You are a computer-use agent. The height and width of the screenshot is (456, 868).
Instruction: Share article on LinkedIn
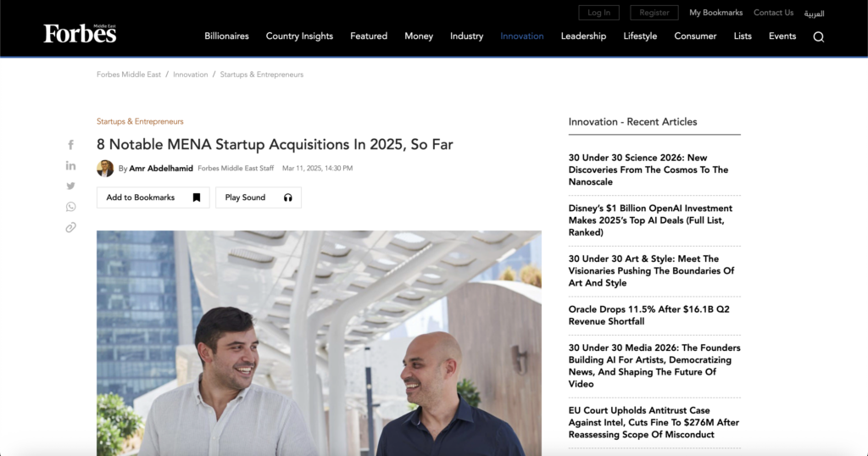pos(71,165)
